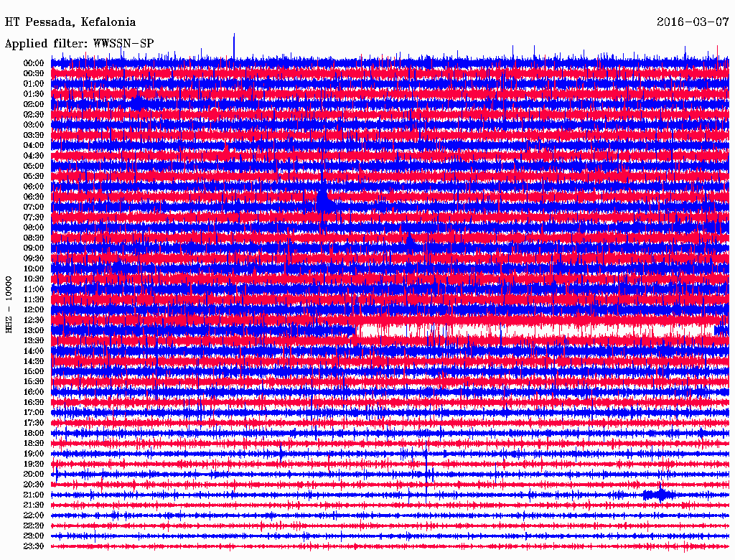Select the 10:30 time label

click(x=34, y=279)
